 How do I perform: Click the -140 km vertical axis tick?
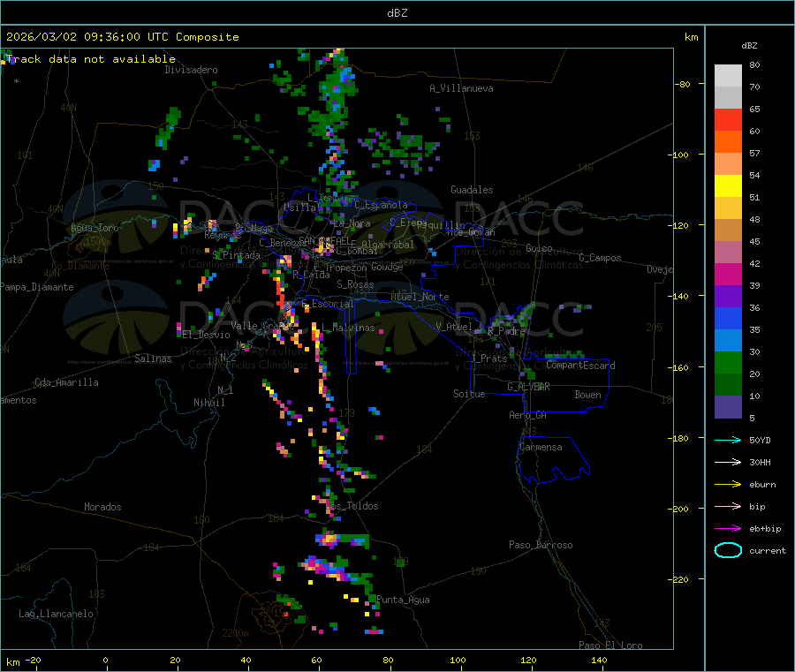click(680, 296)
